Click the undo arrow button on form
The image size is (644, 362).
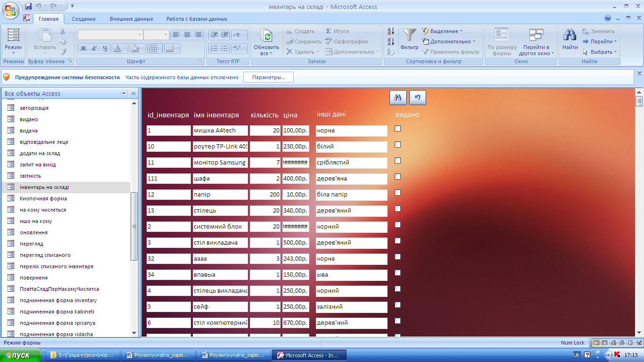(x=417, y=98)
